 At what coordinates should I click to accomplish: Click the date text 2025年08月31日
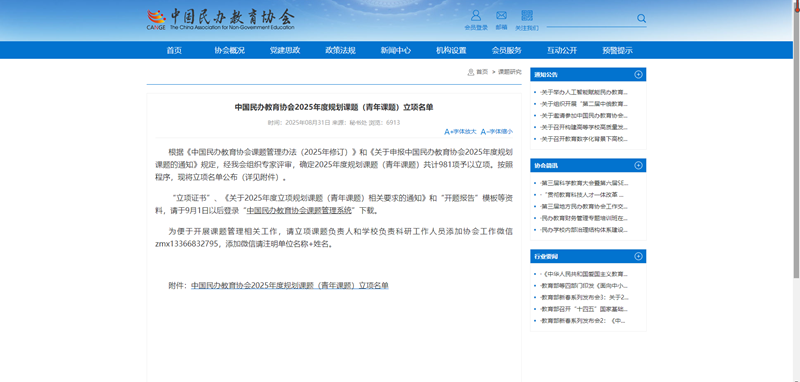(308, 123)
